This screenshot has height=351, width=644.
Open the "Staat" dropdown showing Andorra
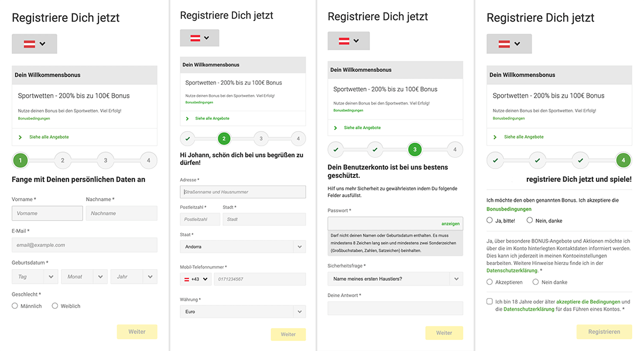(242, 246)
